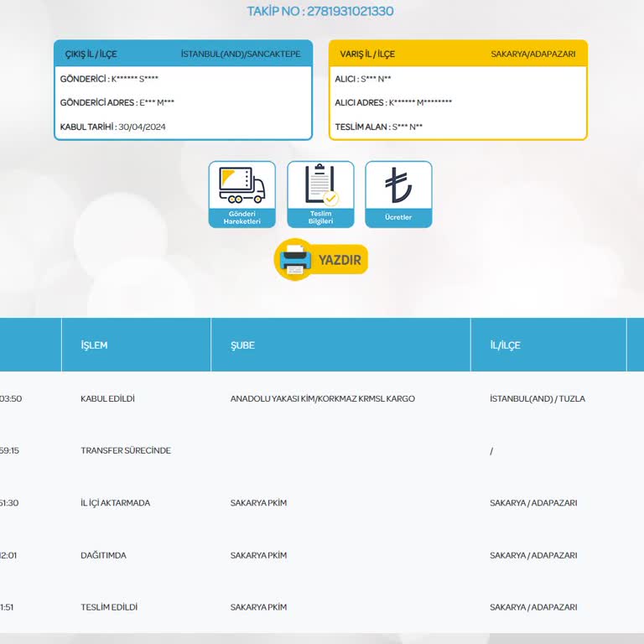644x644 pixels.
Task: Select the ALICI ADRES line
Action: (393, 102)
